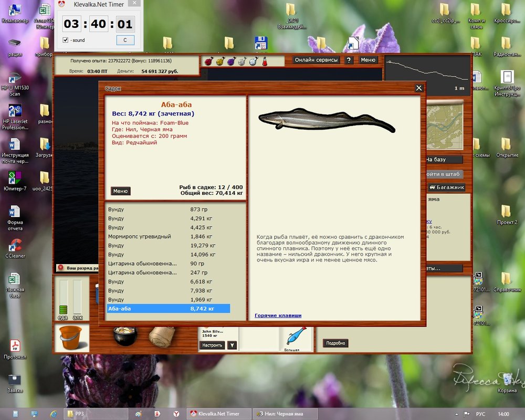Open the Справочник folder on desktop
Viewport: 525px width, 420px height.
coord(507,282)
